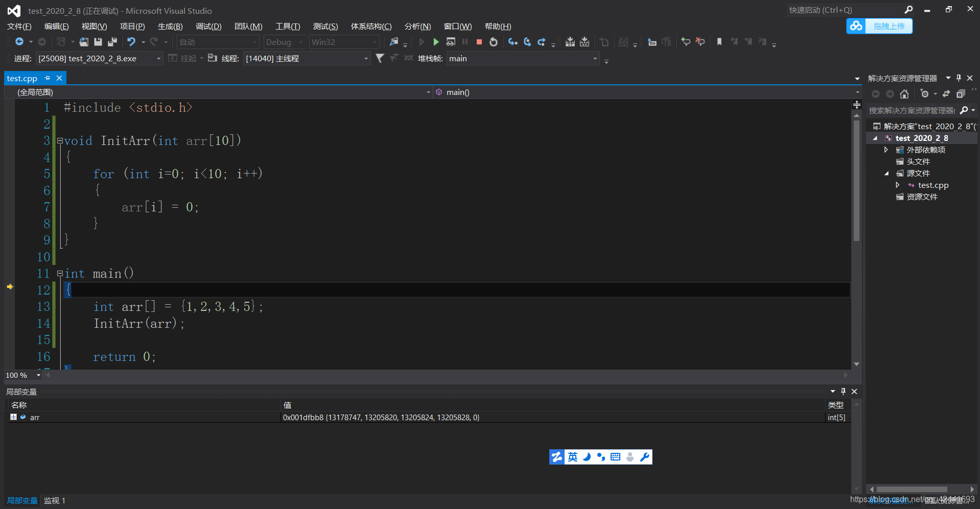The image size is (980, 509).
Task: Switch to the Watch 1 tab (监视 1)
Action: (55, 500)
